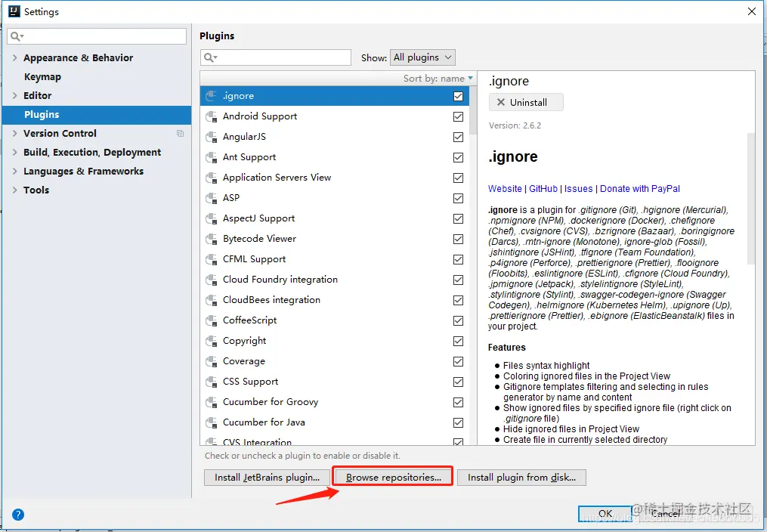767x532 pixels.
Task: Select the CSS Support plugin row
Action: (x=335, y=382)
